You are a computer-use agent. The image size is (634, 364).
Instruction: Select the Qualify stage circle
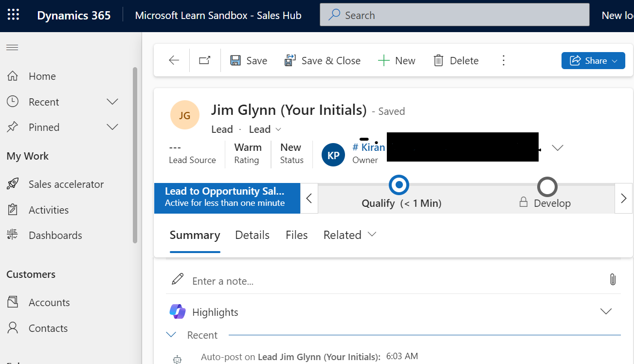tap(399, 185)
